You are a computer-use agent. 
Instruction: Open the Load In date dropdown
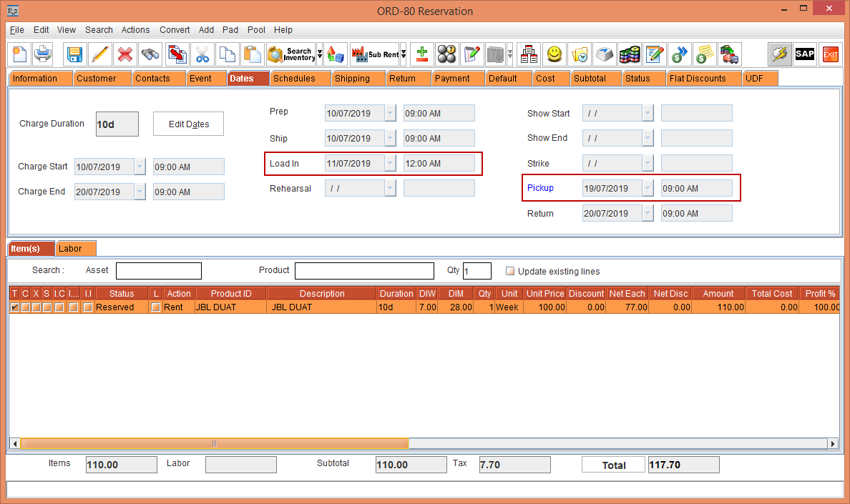(x=391, y=163)
